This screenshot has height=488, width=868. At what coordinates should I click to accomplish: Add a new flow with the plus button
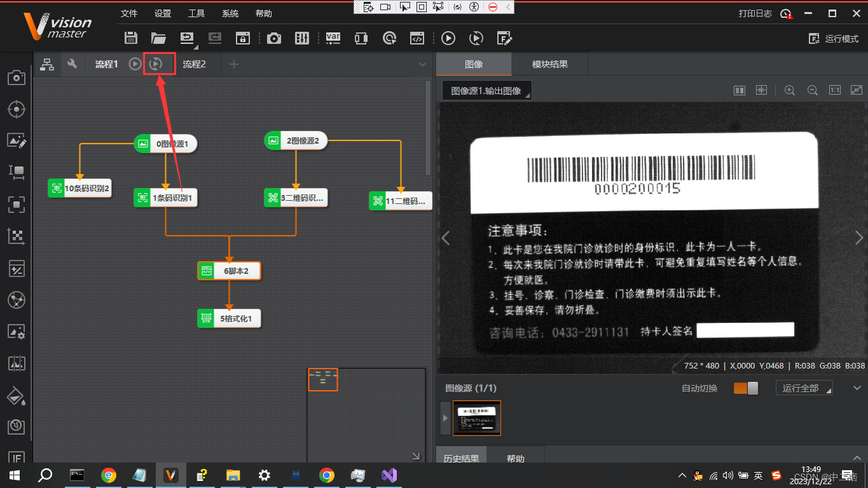click(x=234, y=64)
